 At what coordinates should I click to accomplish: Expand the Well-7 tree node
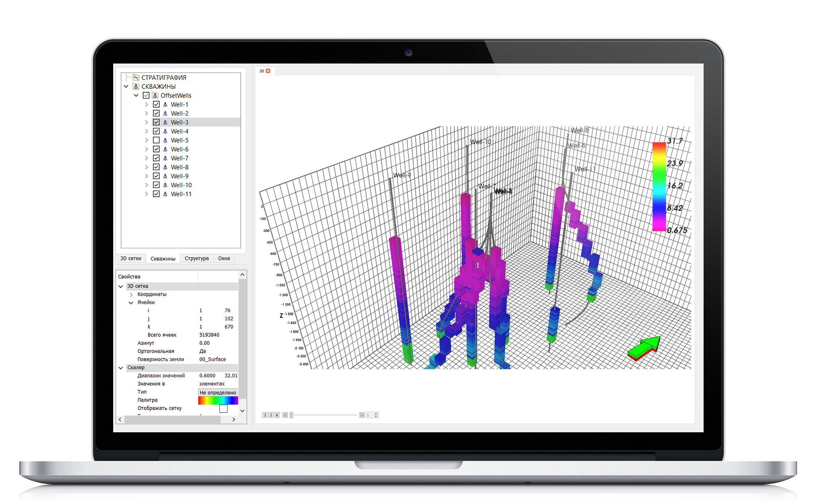click(x=146, y=158)
